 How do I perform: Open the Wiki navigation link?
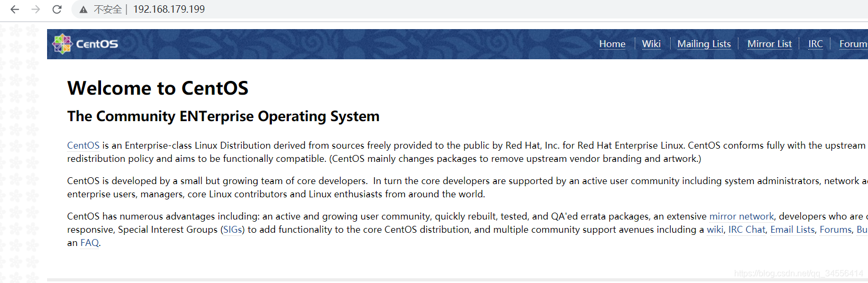pos(651,44)
